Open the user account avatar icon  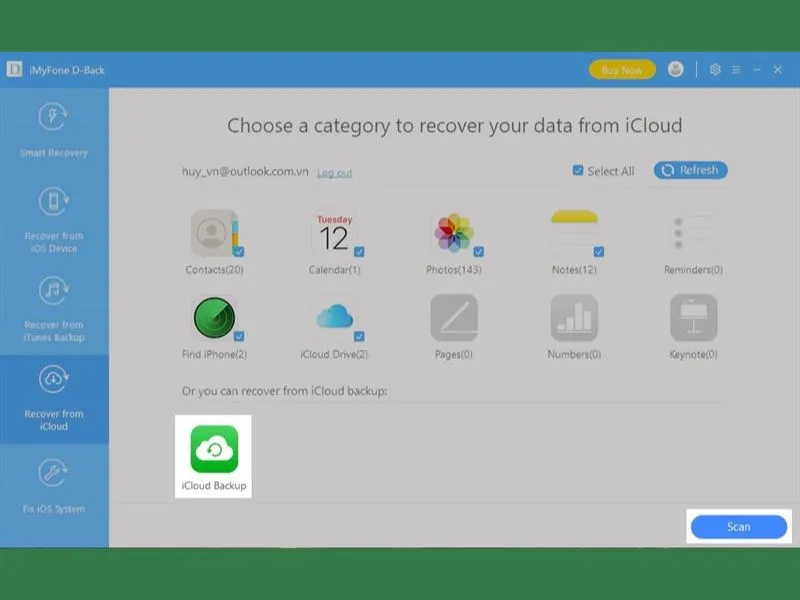coord(676,69)
